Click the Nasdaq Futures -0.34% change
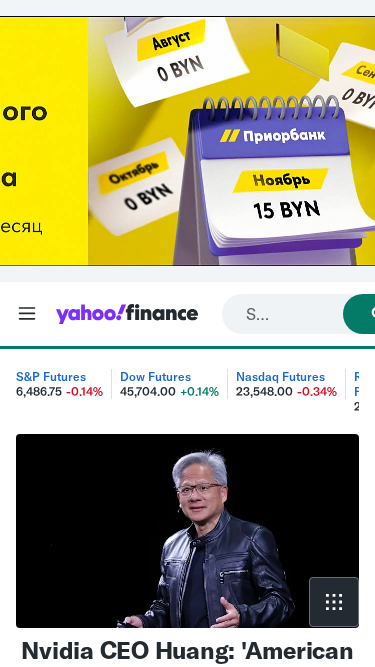 coord(317,392)
